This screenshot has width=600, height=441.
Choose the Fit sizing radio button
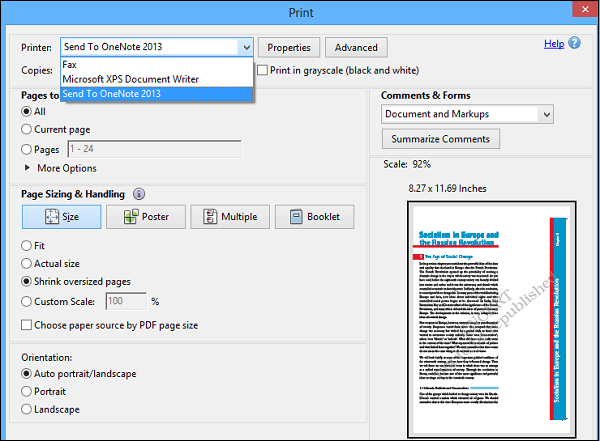pyautogui.click(x=26, y=245)
